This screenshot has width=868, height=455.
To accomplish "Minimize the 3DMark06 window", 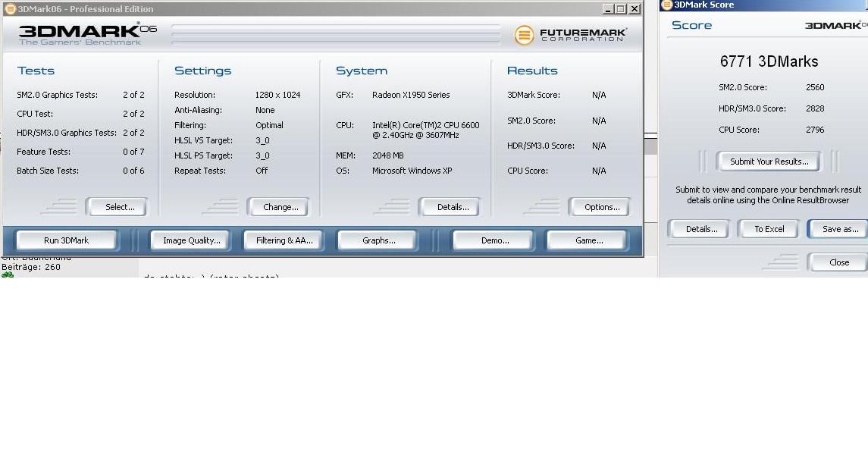I will click(608, 9).
